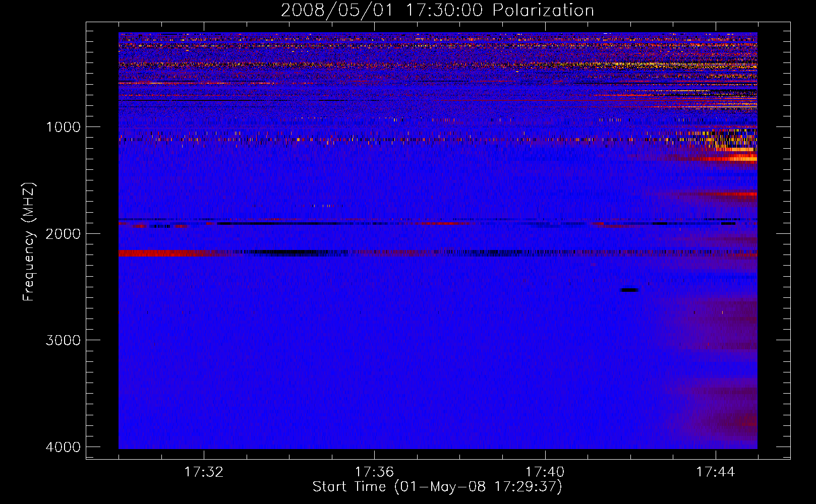Click the 17:36 time tick label
This screenshot has height=504, width=816.
[x=374, y=472]
